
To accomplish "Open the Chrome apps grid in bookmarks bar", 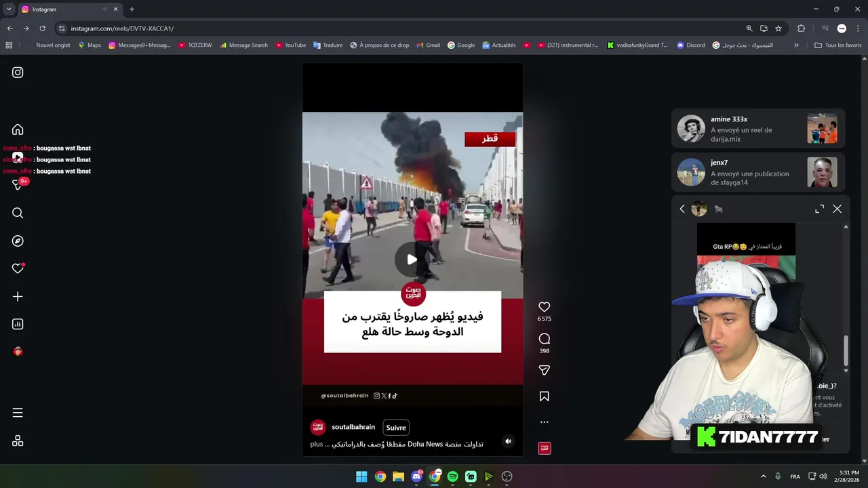I will (9, 45).
